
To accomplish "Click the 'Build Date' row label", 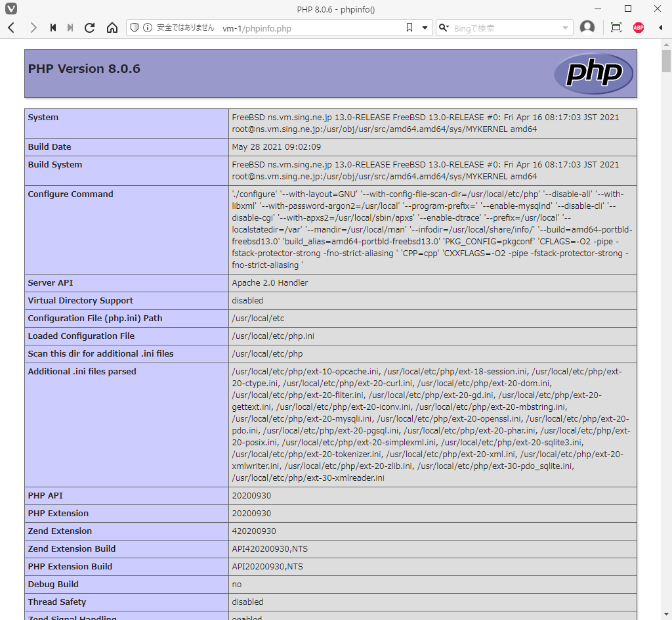I will 49,147.
